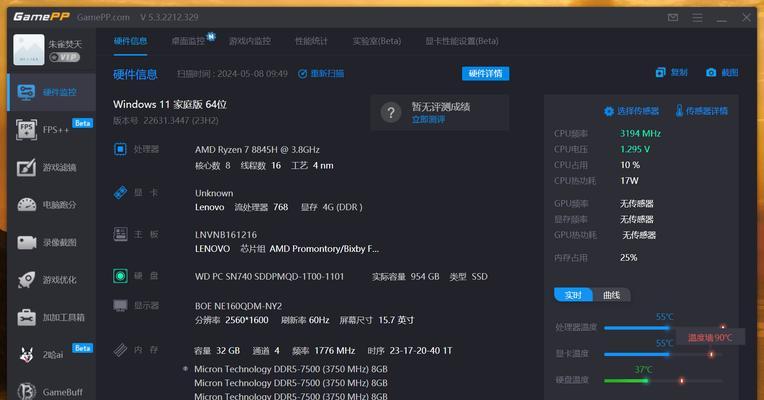Switch to the 桌面监控 tab
Screen dimensions: 764x400
189,41
